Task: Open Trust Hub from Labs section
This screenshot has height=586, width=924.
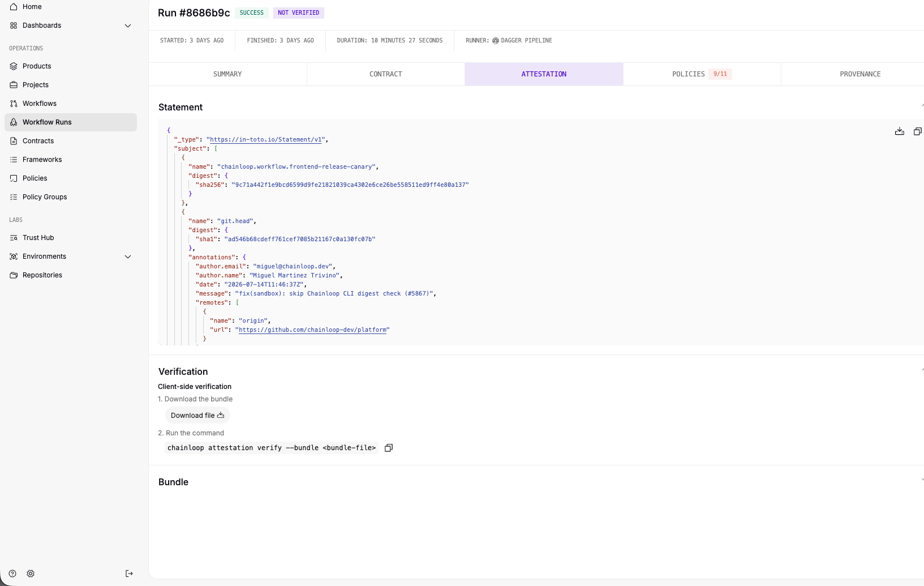Action: click(x=71, y=238)
